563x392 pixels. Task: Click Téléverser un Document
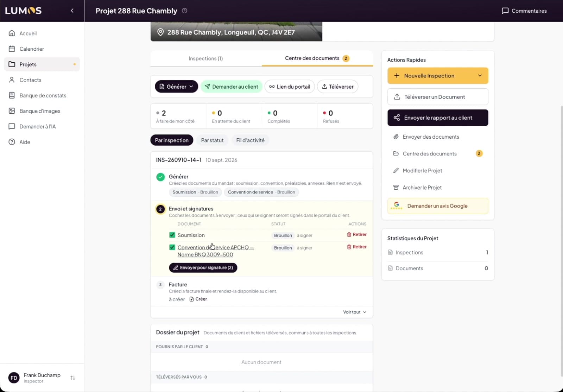(x=438, y=97)
